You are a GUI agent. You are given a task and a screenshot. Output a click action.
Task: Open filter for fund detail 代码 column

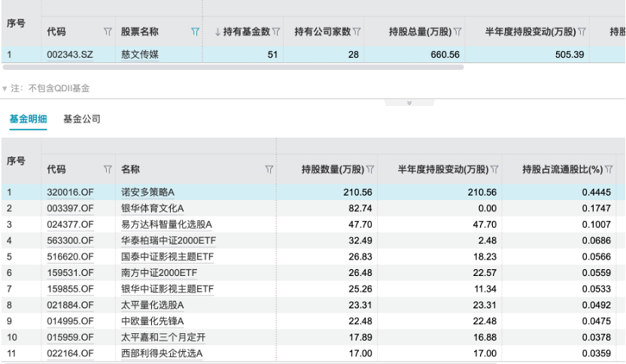pos(108,169)
